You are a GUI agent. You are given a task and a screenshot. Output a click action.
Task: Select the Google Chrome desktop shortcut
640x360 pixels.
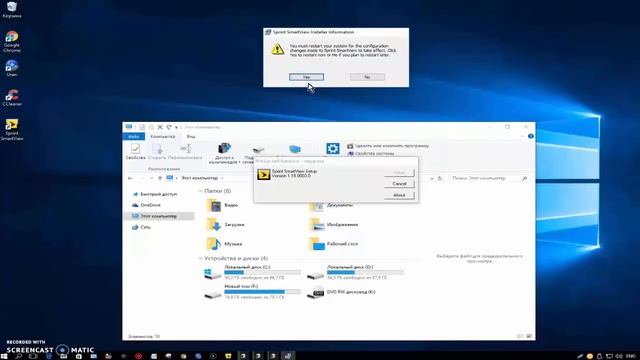click(x=12, y=42)
